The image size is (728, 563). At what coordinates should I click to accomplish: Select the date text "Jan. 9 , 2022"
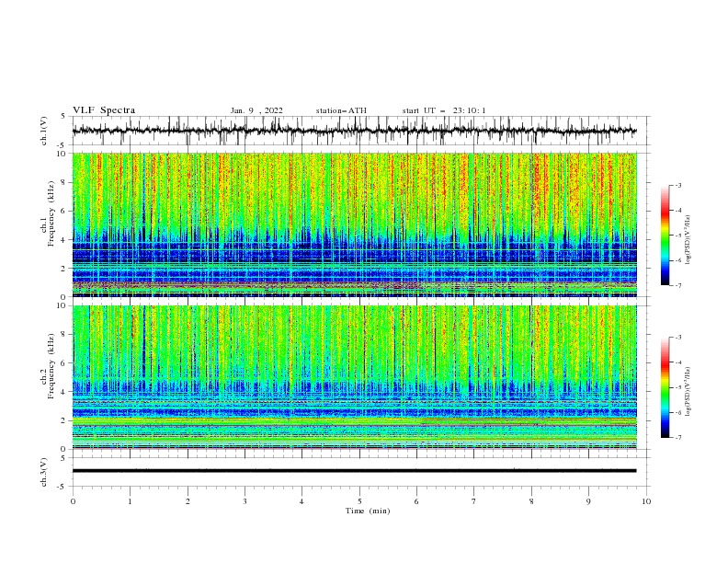click(256, 110)
